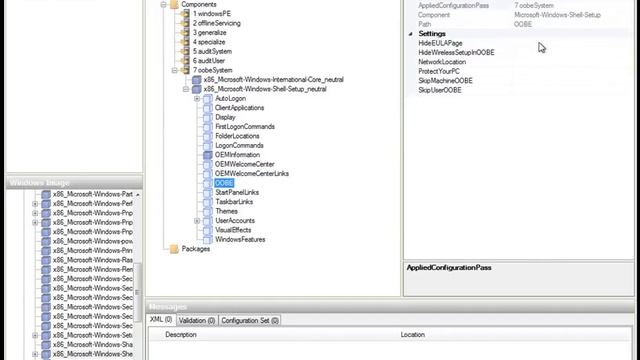The width and height of the screenshot is (640, 360).
Task: Sort messages by Location column header
Action: [x=413, y=334]
